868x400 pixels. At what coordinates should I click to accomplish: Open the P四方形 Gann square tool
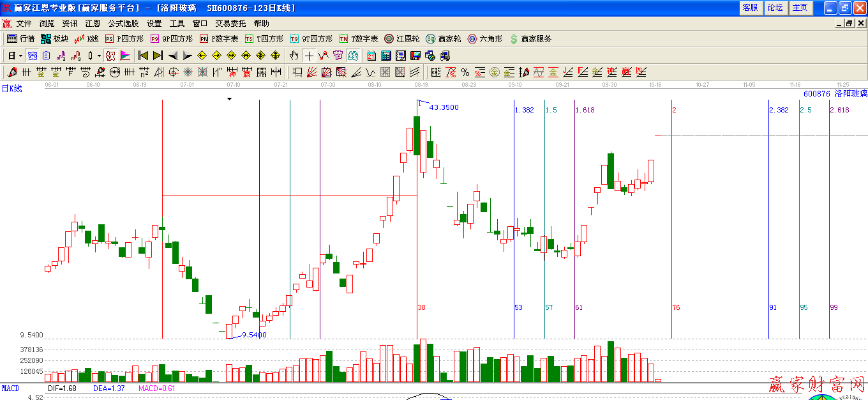(121, 38)
